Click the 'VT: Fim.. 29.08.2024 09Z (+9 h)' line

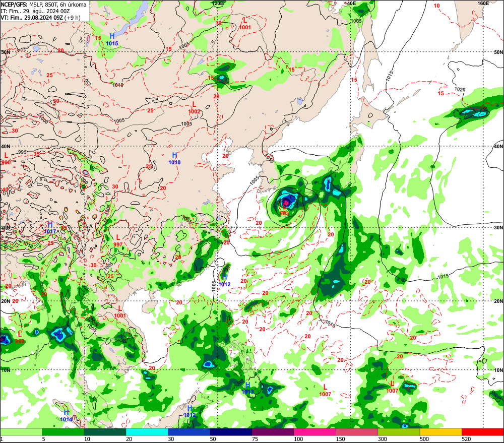point(40,17)
